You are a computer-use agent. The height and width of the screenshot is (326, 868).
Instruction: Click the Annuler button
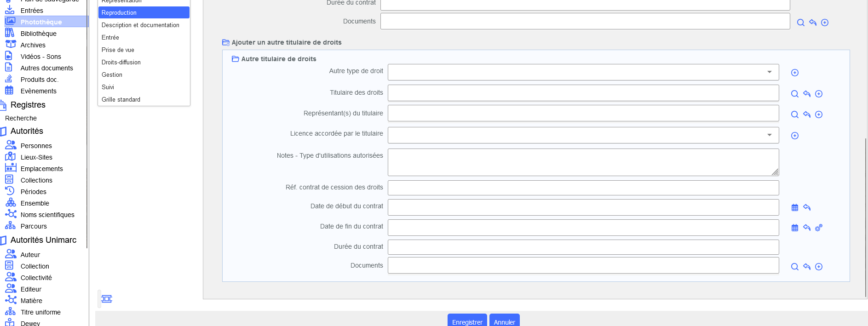click(x=504, y=321)
